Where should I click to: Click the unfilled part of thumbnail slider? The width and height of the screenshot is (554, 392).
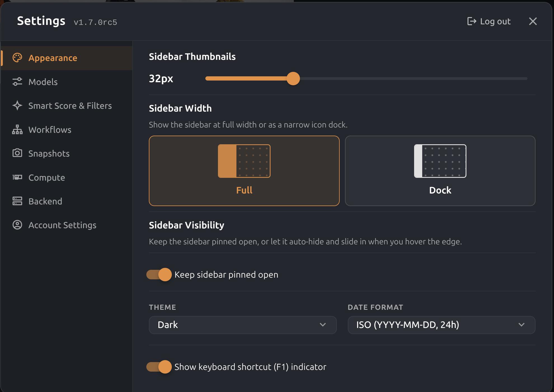(x=414, y=79)
